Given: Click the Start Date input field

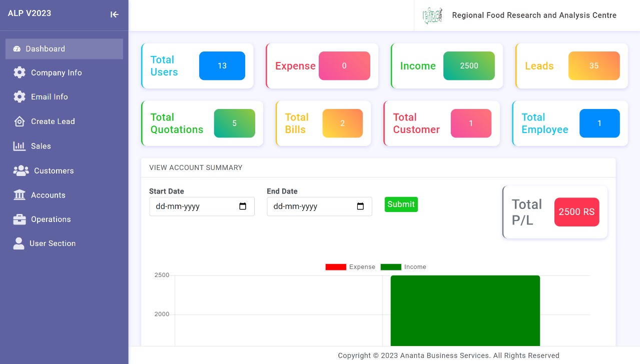Looking at the screenshot, I should point(202,206).
